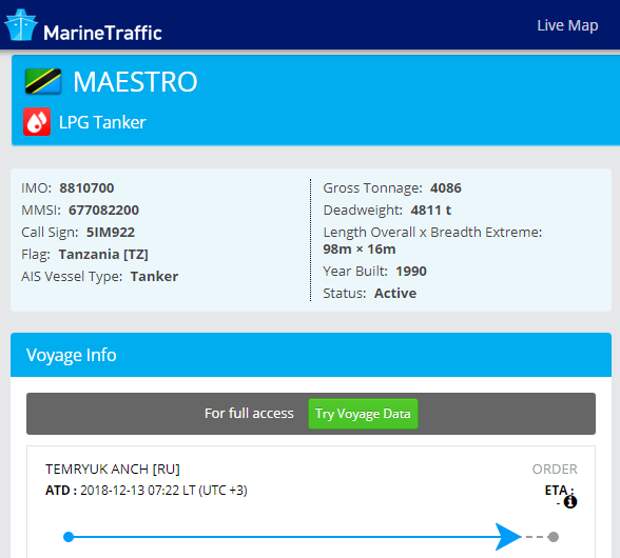Click the Tanzania flag icon
The width and height of the screenshot is (620, 558).
[x=43, y=81]
